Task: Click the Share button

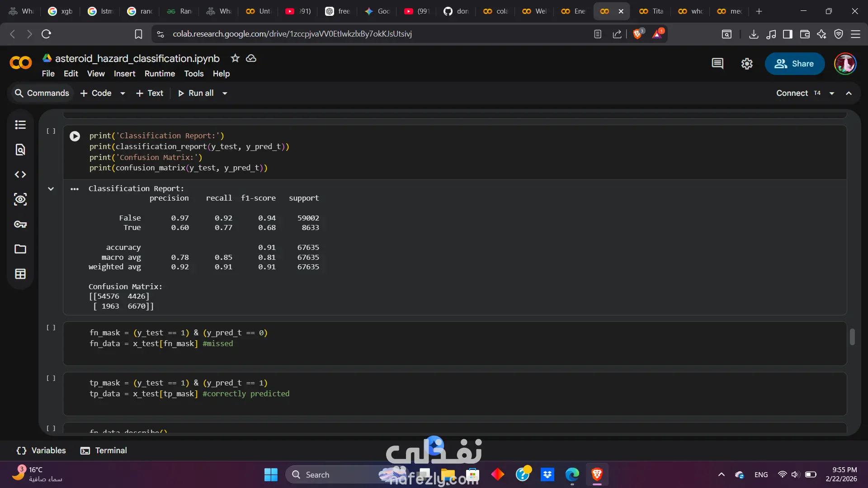Action: (794, 64)
